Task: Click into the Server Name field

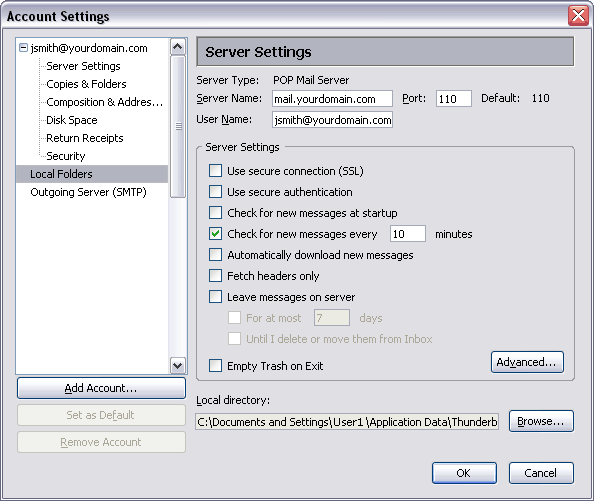Action: click(x=332, y=99)
